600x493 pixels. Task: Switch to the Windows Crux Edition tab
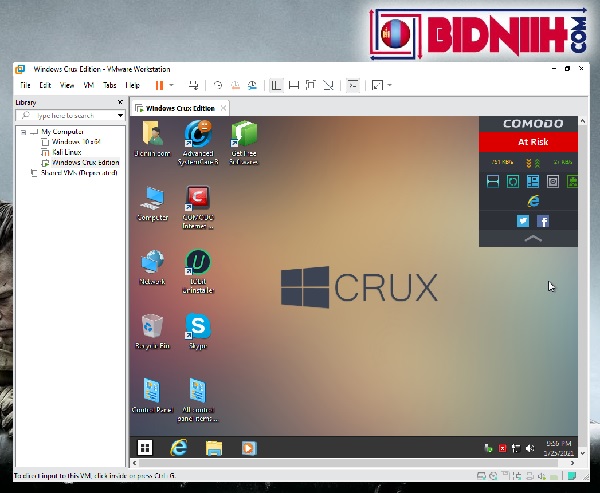(x=180, y=108)
